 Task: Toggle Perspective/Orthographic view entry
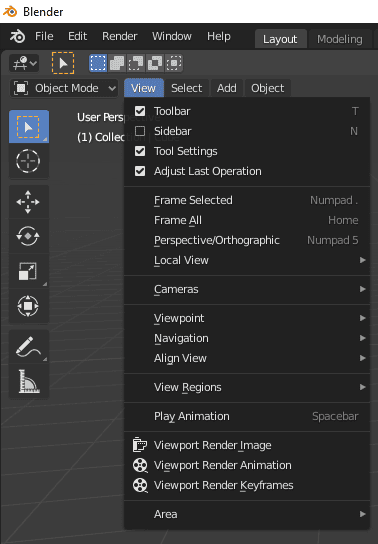pos(247,240)
